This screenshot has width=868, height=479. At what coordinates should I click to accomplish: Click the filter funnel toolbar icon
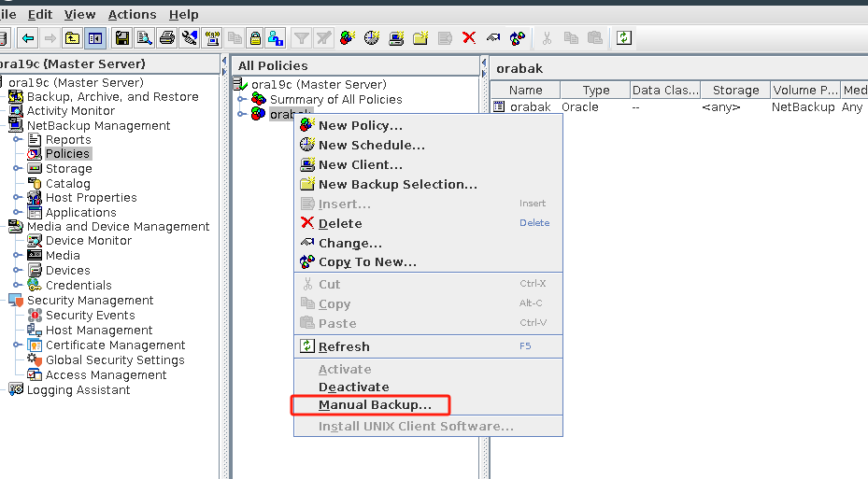(301, 38)
